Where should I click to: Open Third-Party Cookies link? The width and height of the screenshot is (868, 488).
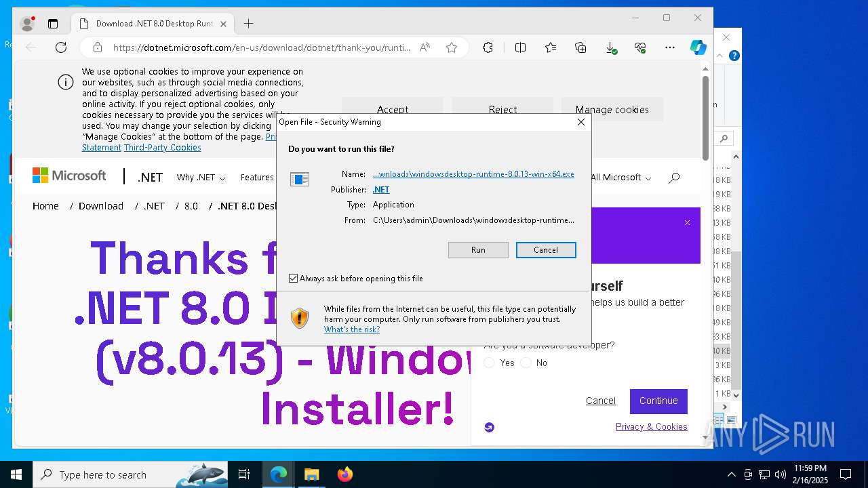[163, 147]
